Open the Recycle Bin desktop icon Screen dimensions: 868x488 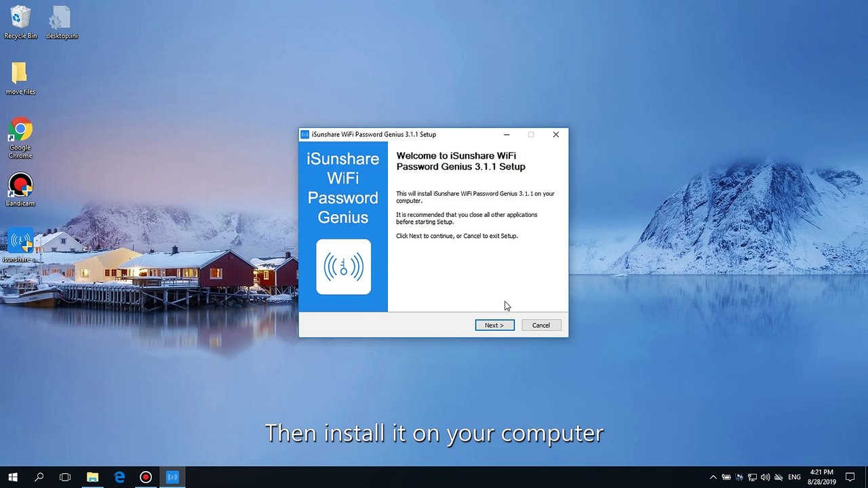(20, 22)
